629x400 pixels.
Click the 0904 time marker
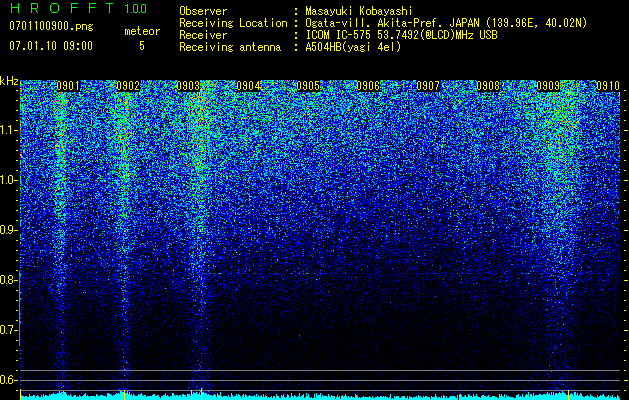pos(248,86)
